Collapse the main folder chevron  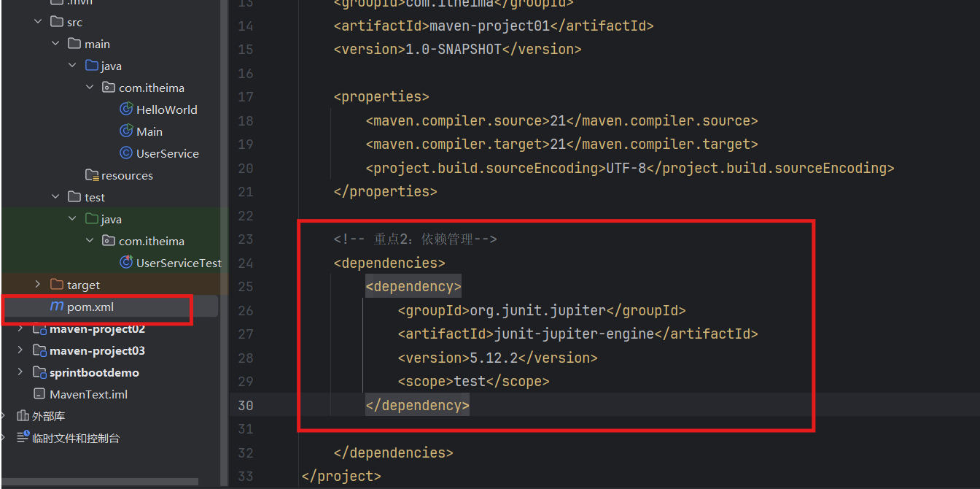(x=55, y=44)
